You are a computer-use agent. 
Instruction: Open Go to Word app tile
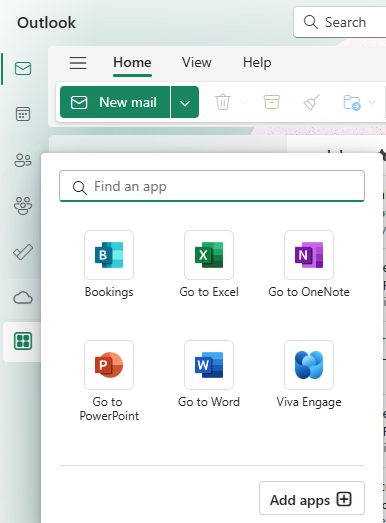pyautogui.click(x=209, y=365)
